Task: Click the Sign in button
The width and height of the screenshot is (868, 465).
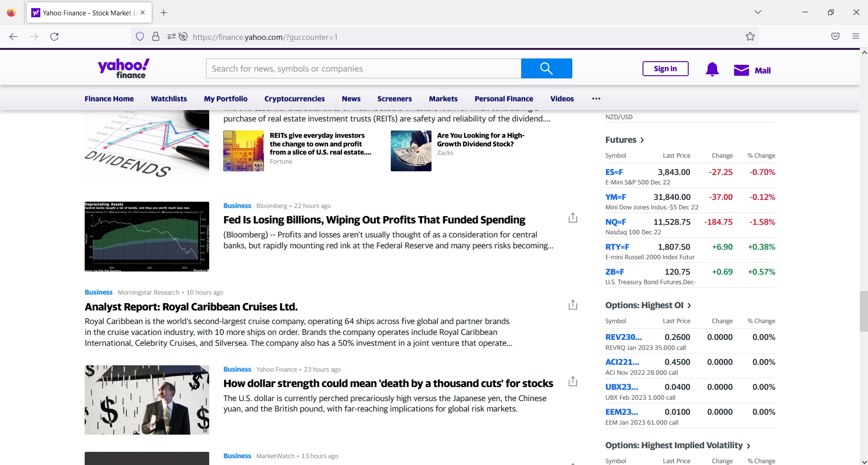Action: [x=665, y=68]
